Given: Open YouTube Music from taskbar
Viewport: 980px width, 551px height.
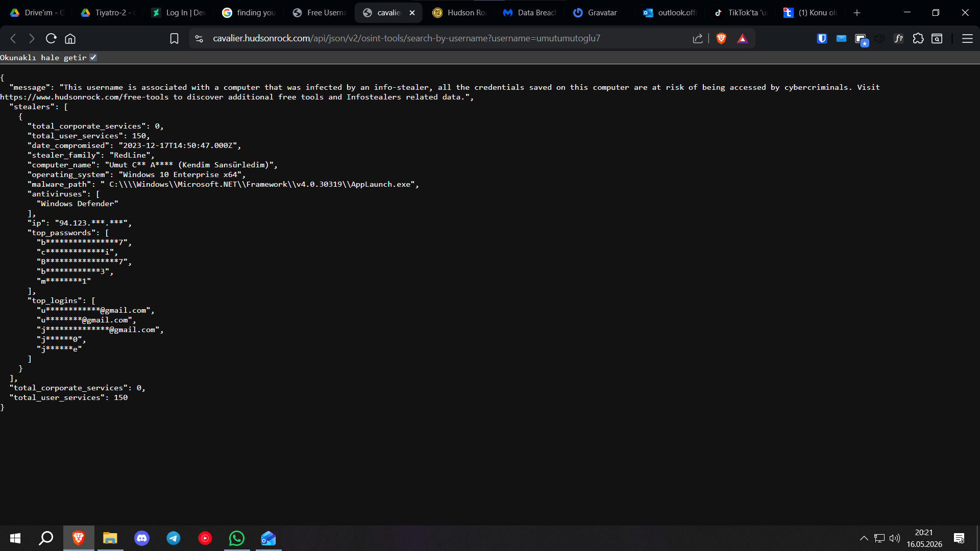Looking at the screenshot, I should (205, 538).
